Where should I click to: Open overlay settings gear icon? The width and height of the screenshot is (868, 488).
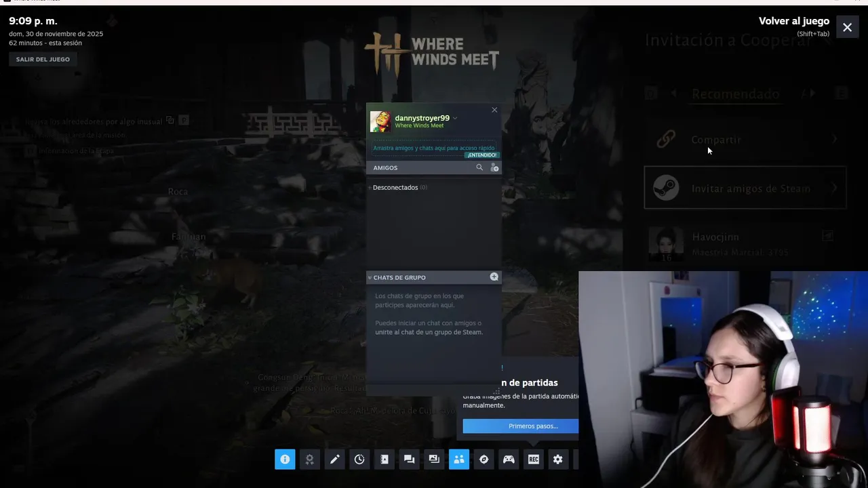(x=558, y=459)
